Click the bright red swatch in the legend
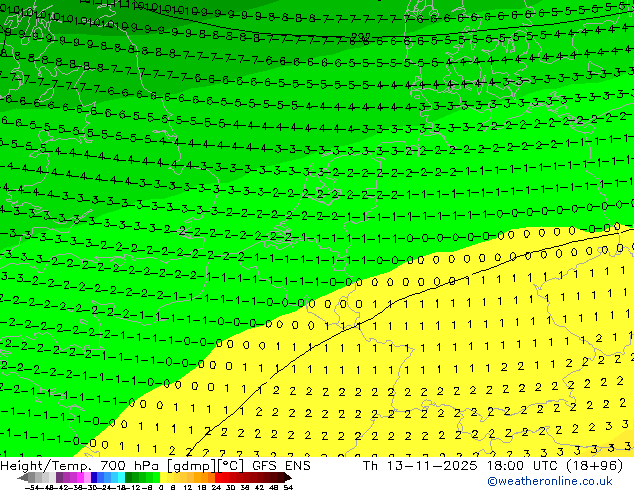Viewport: 634px width, 490px height. [218, 478]
